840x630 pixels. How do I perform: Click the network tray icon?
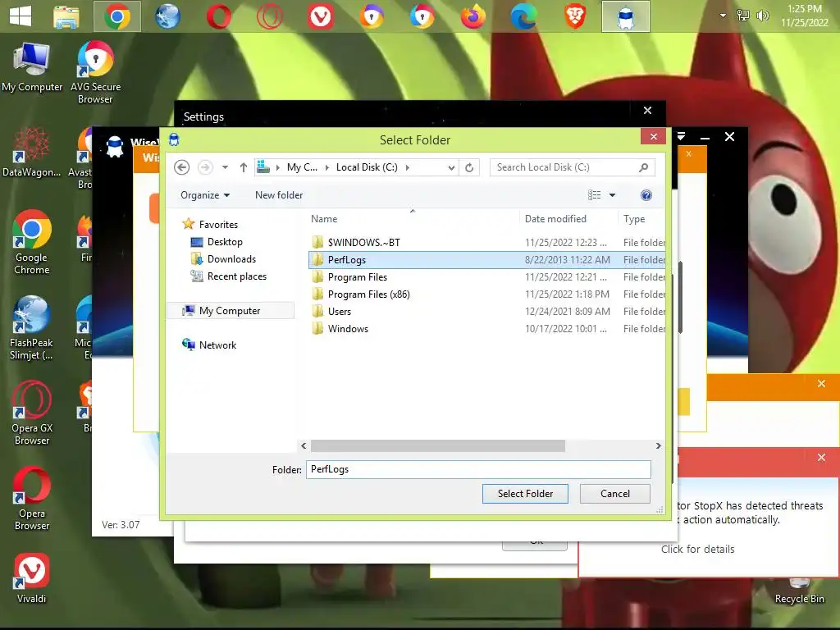pos(743,16)
